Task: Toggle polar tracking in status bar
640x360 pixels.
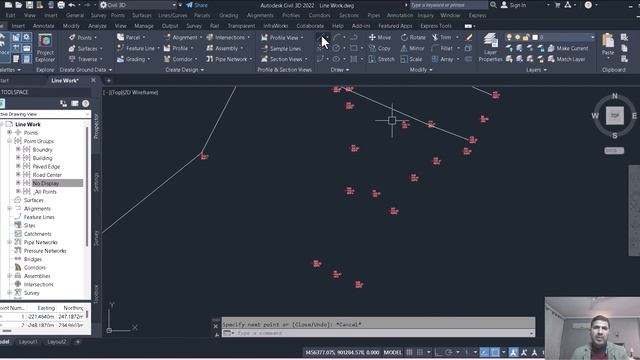Action: [449, 352]
